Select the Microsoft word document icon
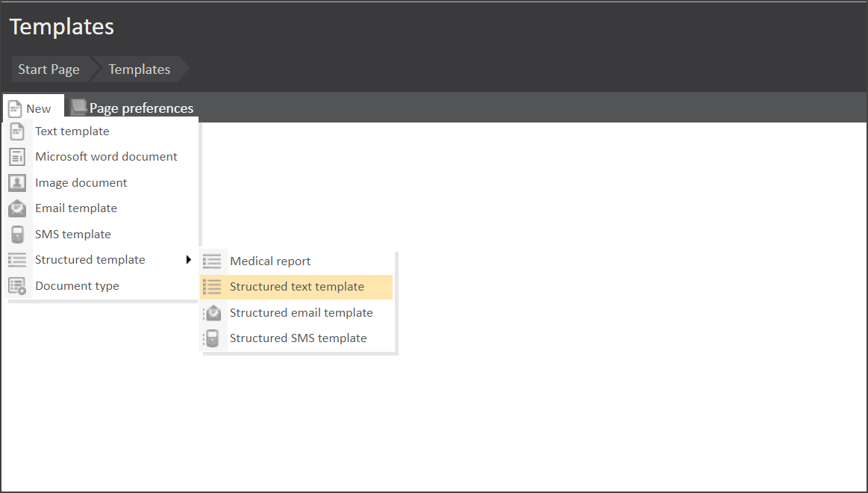The height and width of the screenshot is (493, 868). (x=17, y=157)
